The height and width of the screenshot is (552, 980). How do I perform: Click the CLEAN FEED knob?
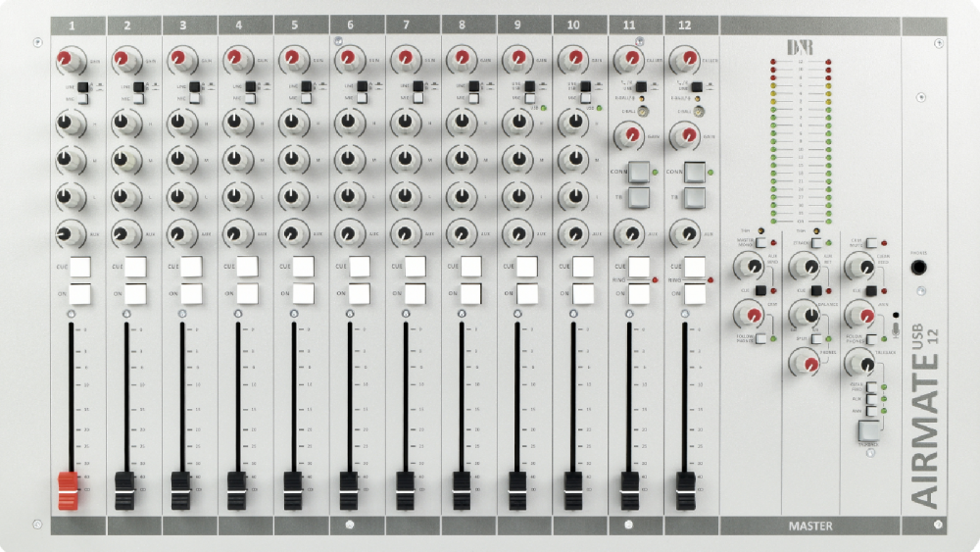(x=859, y=267)
